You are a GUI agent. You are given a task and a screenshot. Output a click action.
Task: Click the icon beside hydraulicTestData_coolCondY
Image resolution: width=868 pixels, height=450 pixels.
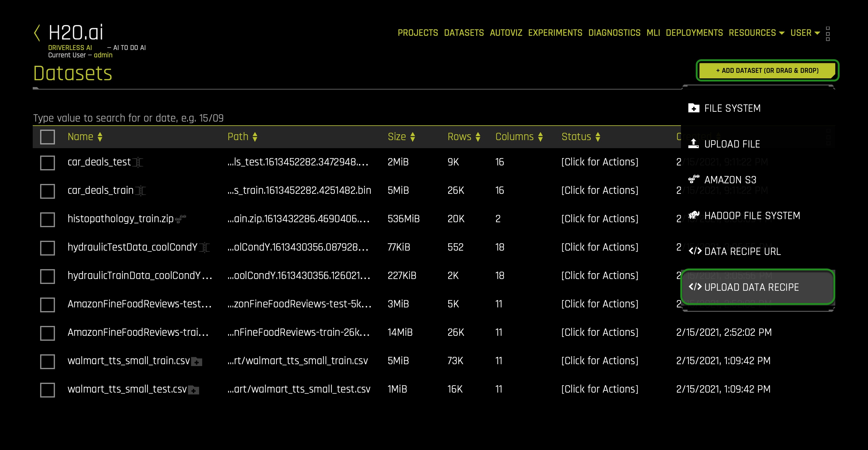(205, 248)
